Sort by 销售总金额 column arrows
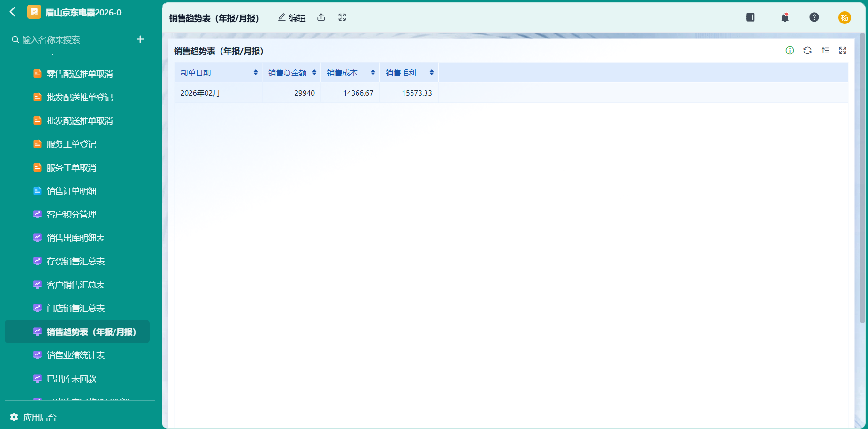 point(314,72)
